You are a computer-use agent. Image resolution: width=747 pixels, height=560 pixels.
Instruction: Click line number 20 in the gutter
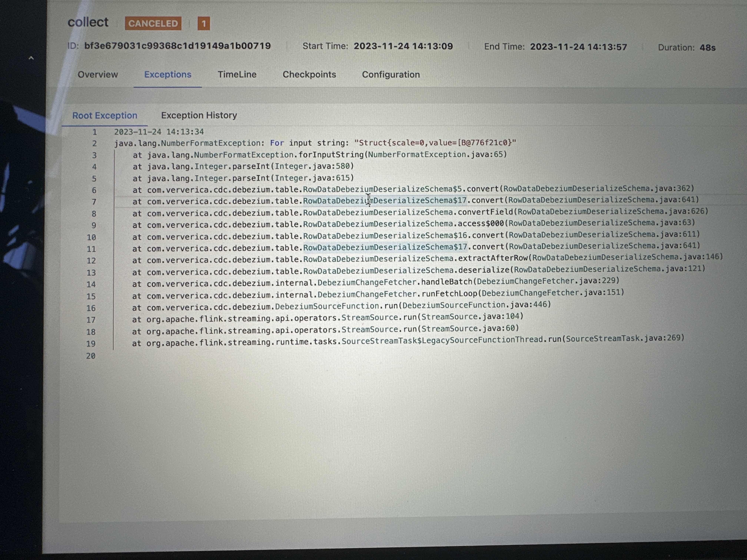(x=91, y=356)
